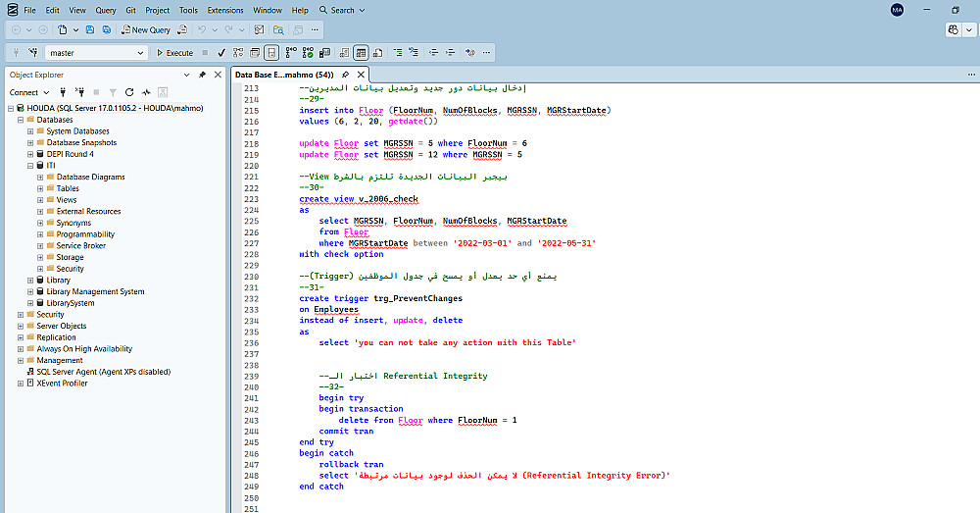Open the File menu
The image size is (980, 513).
pyautogui.click(x=29, y=10)
